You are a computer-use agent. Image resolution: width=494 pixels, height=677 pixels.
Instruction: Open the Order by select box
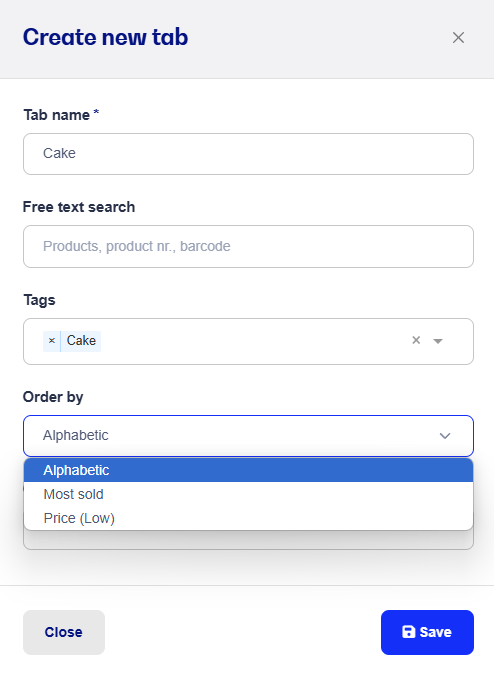[x=248, y=436]
